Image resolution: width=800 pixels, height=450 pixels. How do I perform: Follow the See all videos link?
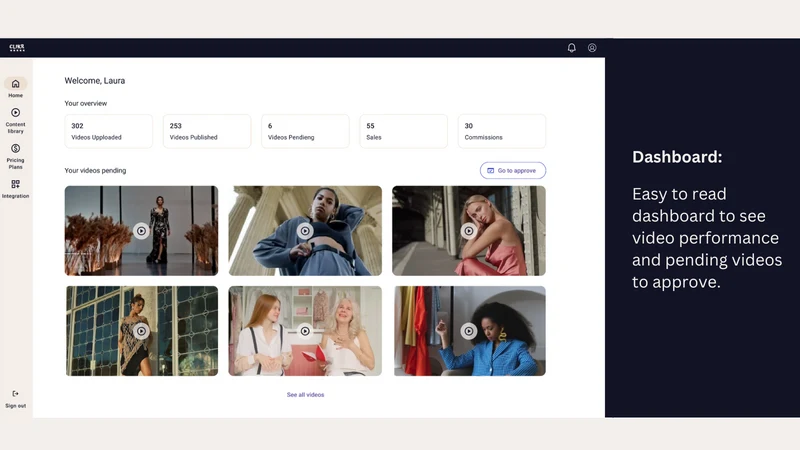(x=305, y=394)
